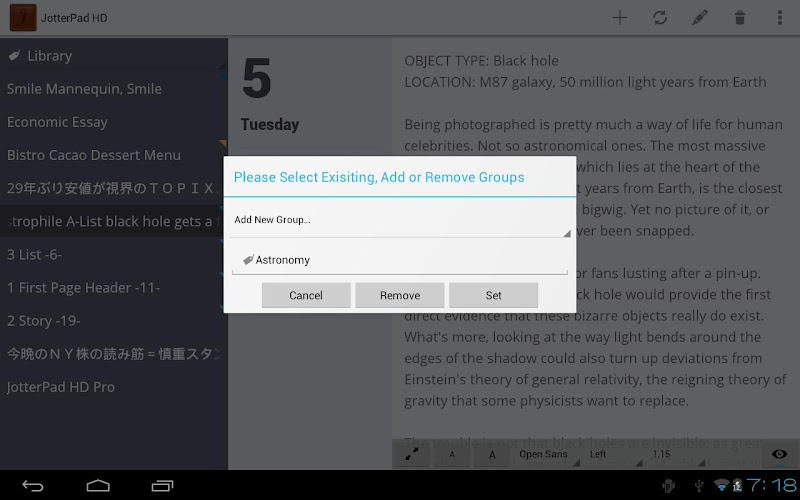The width and height of the screenshot is (800, 500).
Task: Tap the Android home button
Action: [98, 486]
